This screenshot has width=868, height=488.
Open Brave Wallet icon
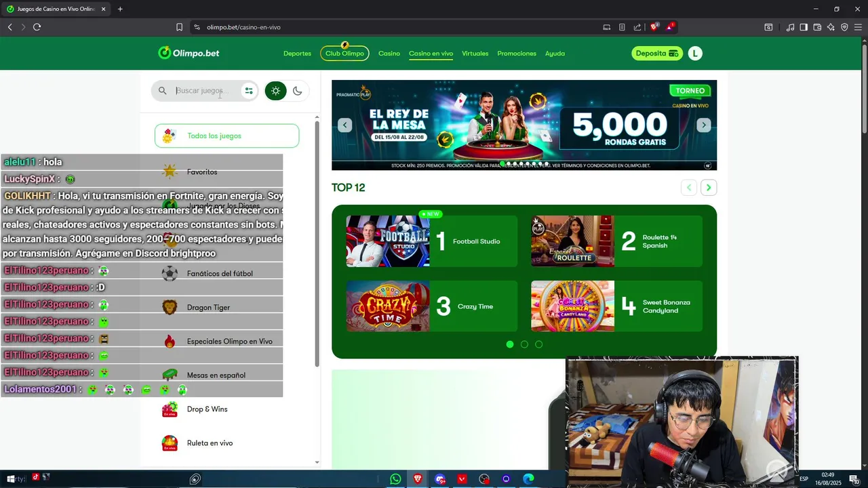click(817, 27)
